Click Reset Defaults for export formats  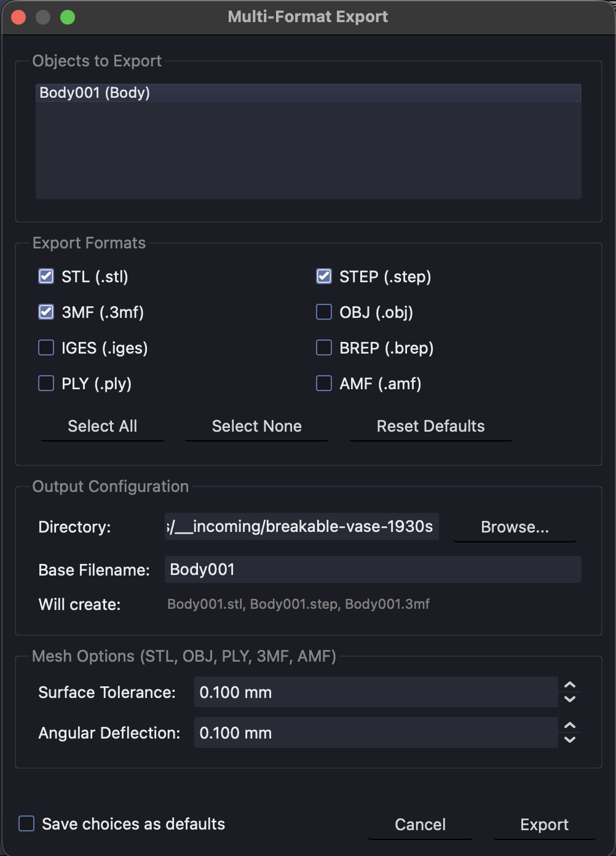click(430, 426)
